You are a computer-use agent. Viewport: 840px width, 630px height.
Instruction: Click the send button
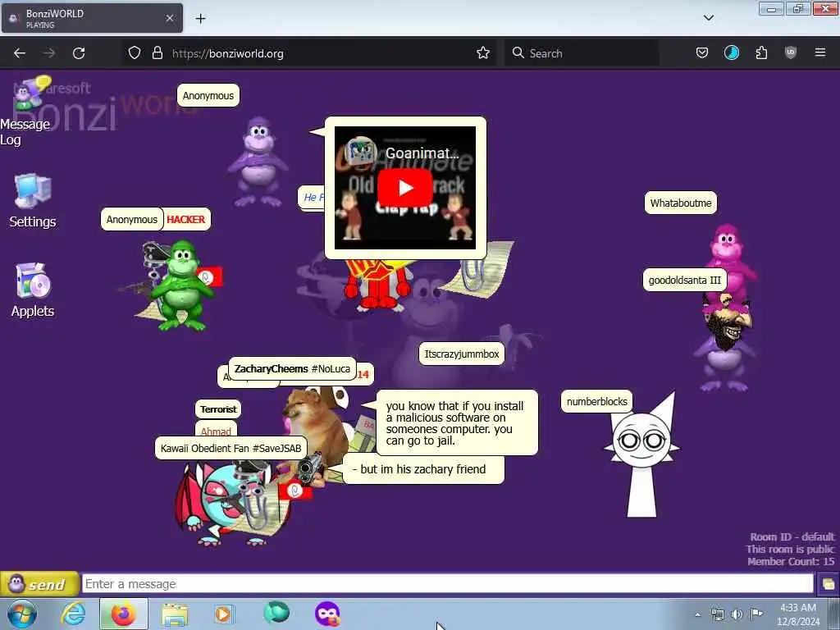[39, 584]
